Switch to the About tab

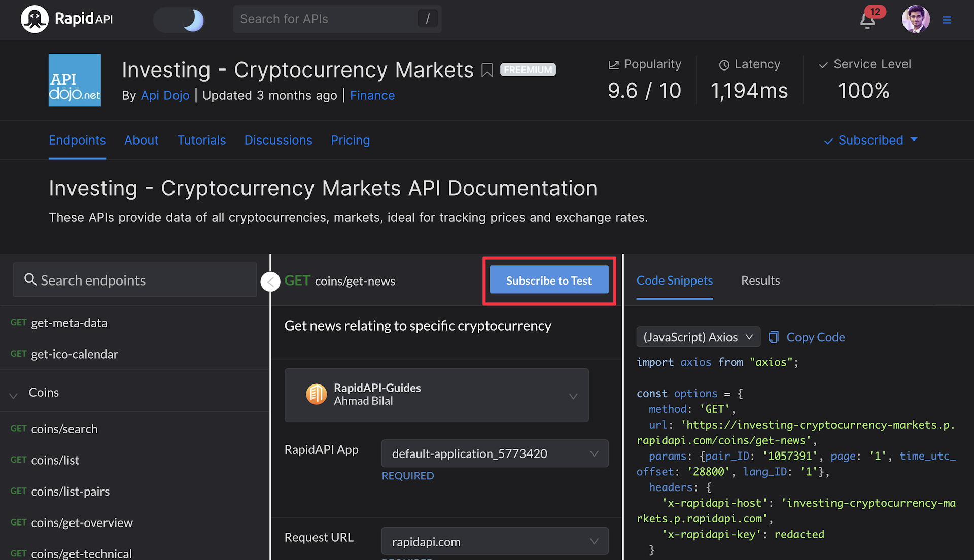click(x=141, y=141)
